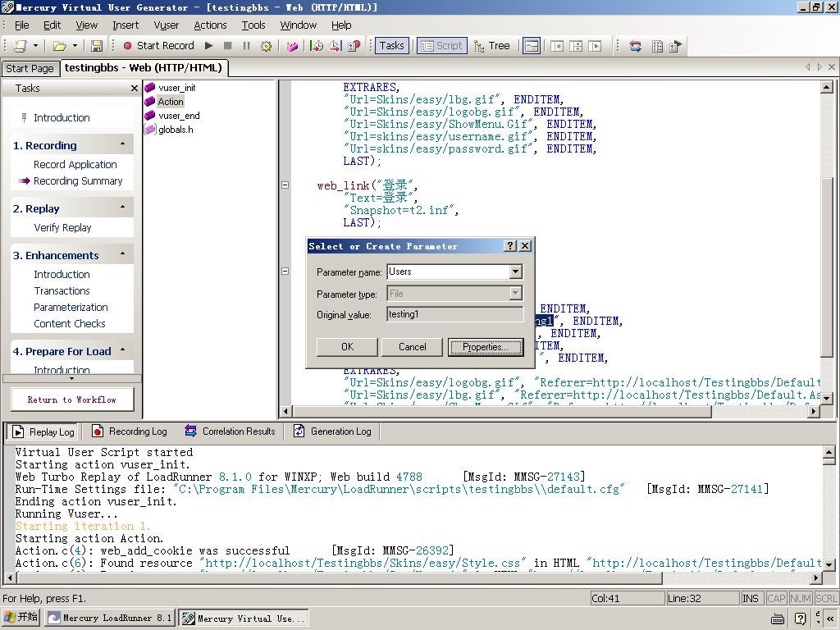840x630 pixels.
Task: Open Parameterization task link
Action: pos(71,307)
